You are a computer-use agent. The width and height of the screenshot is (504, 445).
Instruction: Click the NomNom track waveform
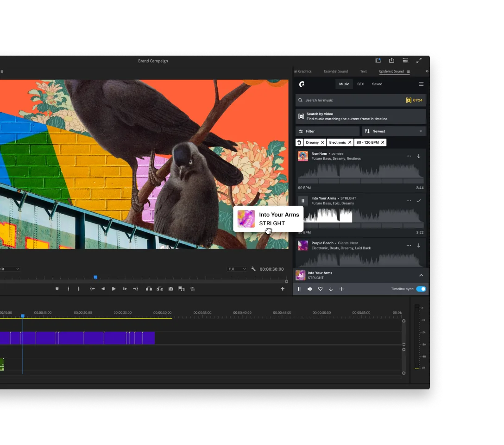coord(361,171)
